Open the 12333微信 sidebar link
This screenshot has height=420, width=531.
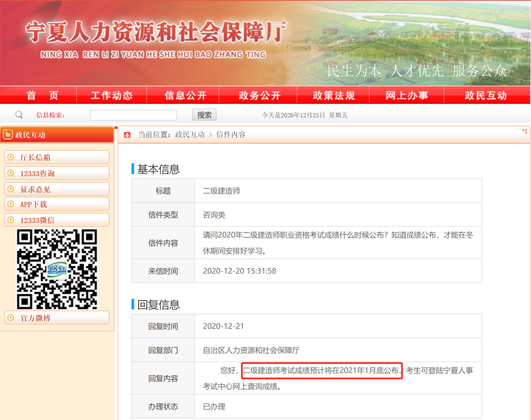coord(37,220)
